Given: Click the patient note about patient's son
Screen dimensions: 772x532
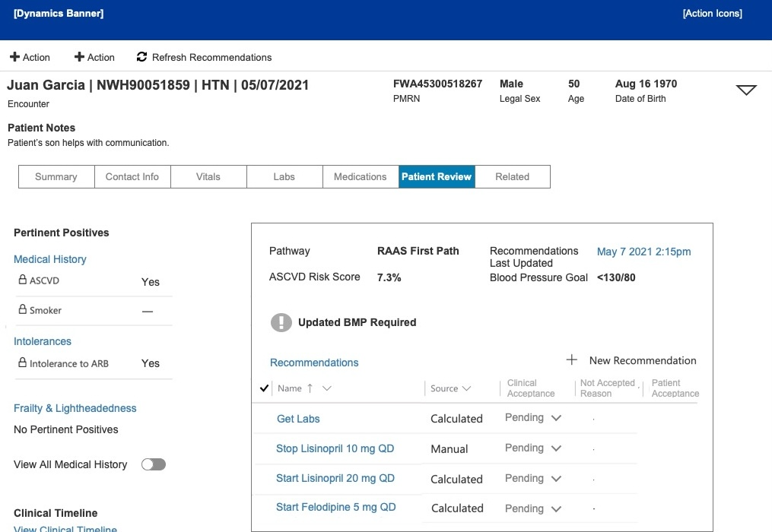Looking at the screenshot, I should click(x=88, y=143).
